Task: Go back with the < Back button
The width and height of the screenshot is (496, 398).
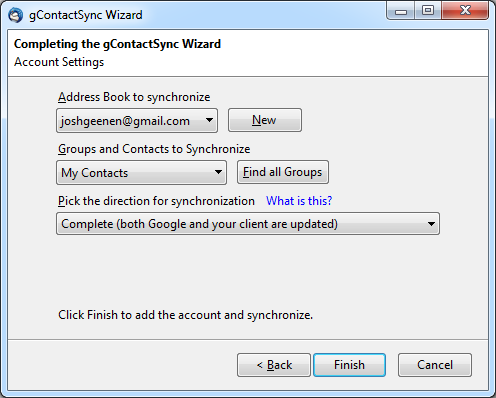Action: 274,365
